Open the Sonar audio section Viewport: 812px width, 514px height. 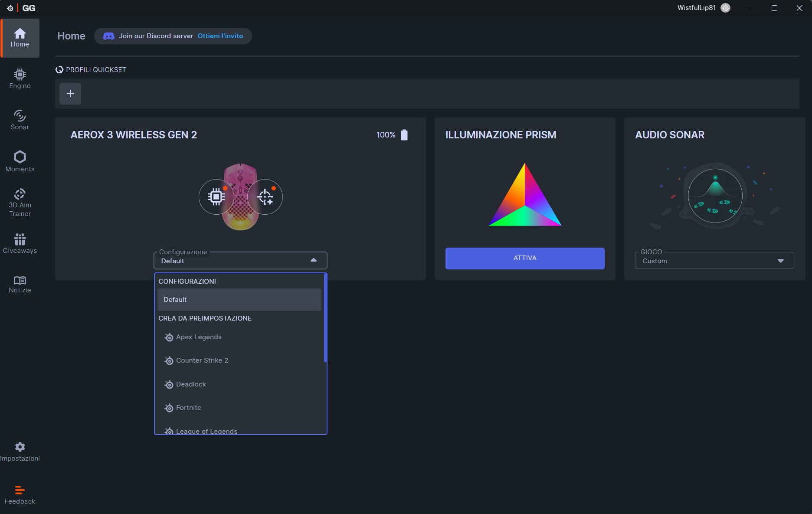pos(20,120)
